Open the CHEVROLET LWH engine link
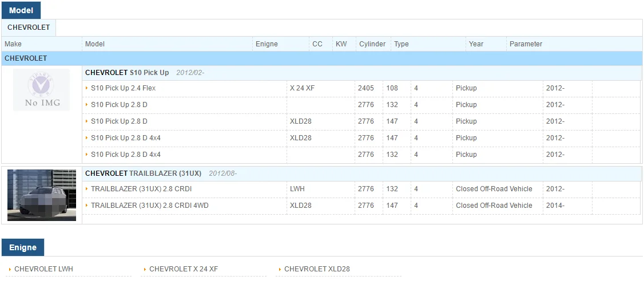 [43, 269]
